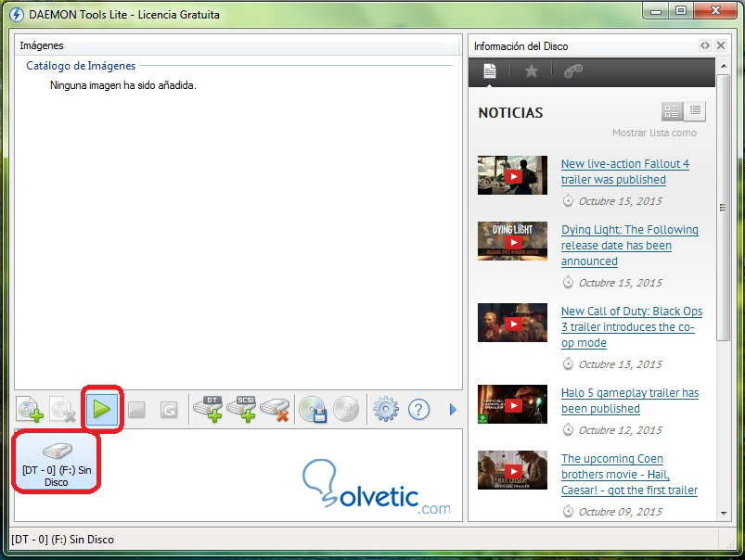Viewport: 745px width, 560px height.
Task: Open Help question mark icon
Action: coord(418,409)
